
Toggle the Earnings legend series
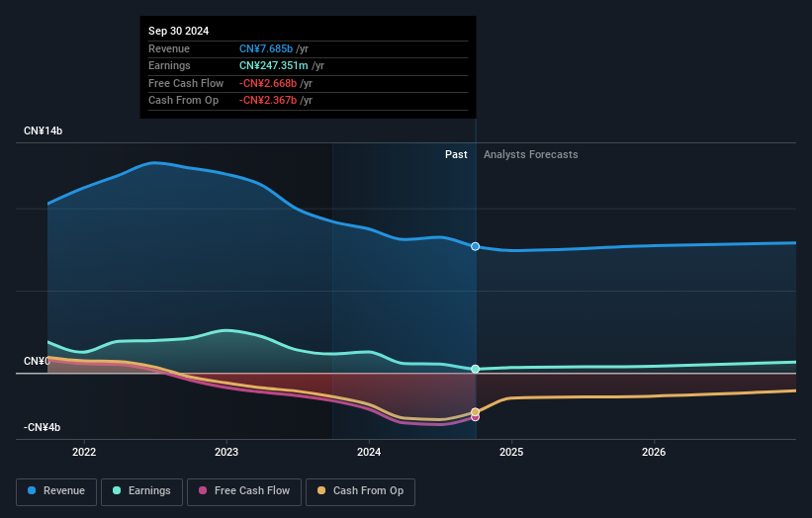(141, 491)
